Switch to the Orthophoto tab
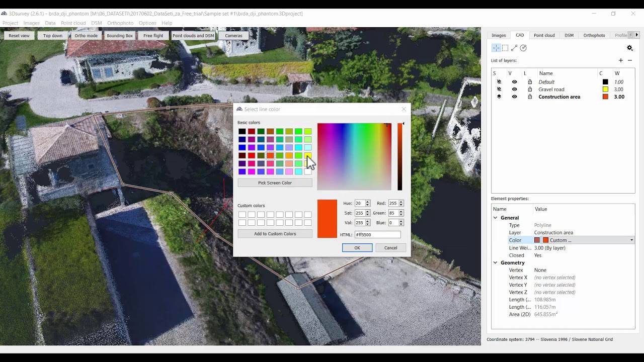The height and width of the screenshot is (362, 644). point(594,35)
